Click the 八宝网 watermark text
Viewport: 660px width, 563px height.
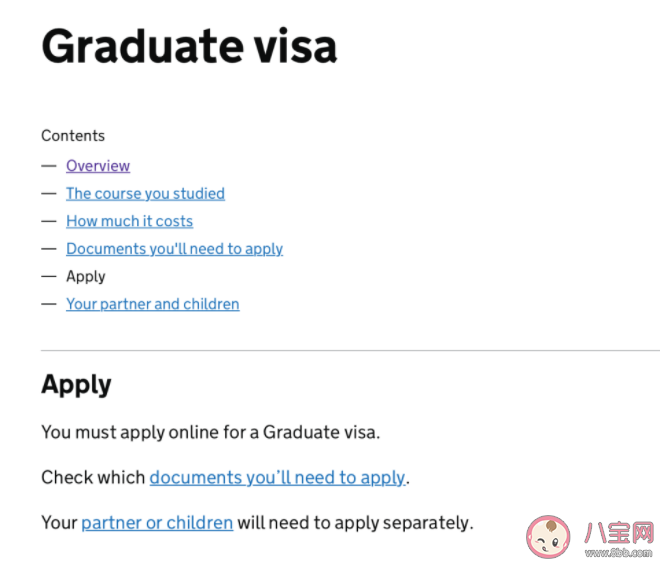[619, 533]
